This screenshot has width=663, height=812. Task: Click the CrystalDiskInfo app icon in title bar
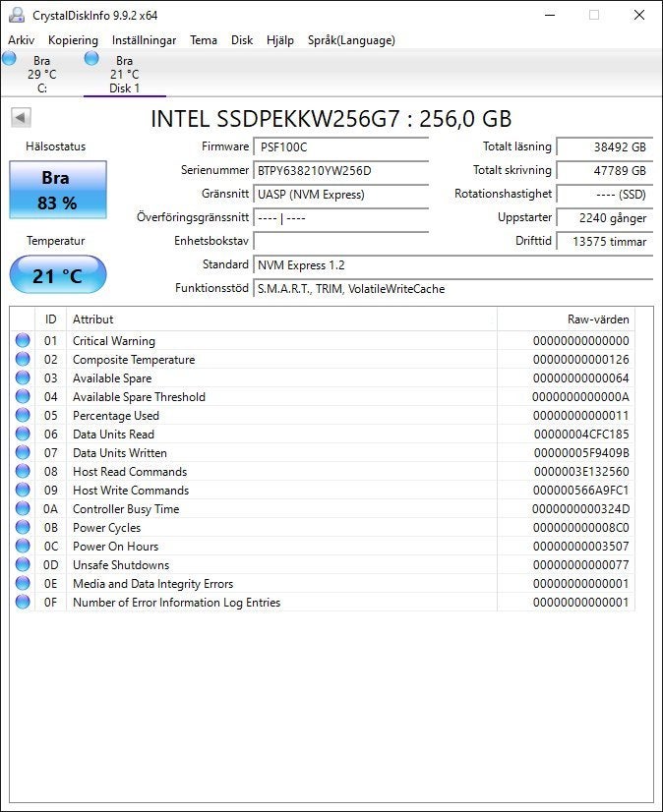17,15
